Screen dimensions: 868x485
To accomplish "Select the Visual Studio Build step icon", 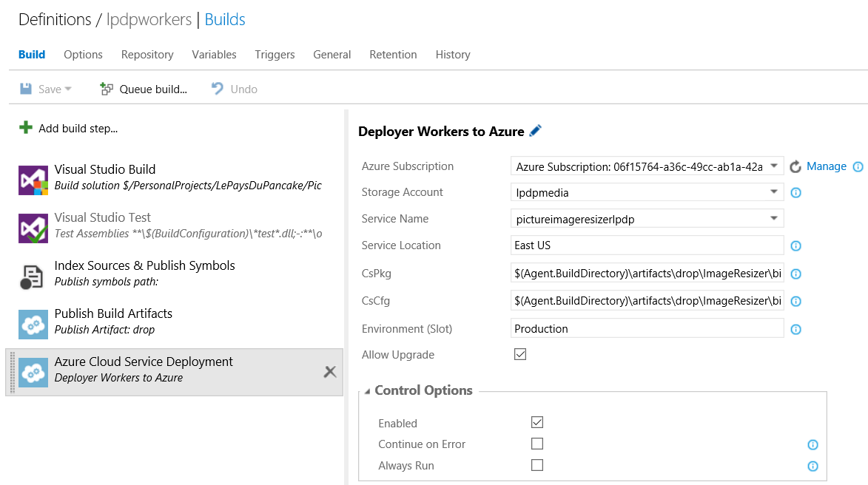I will tap(33, 180).
